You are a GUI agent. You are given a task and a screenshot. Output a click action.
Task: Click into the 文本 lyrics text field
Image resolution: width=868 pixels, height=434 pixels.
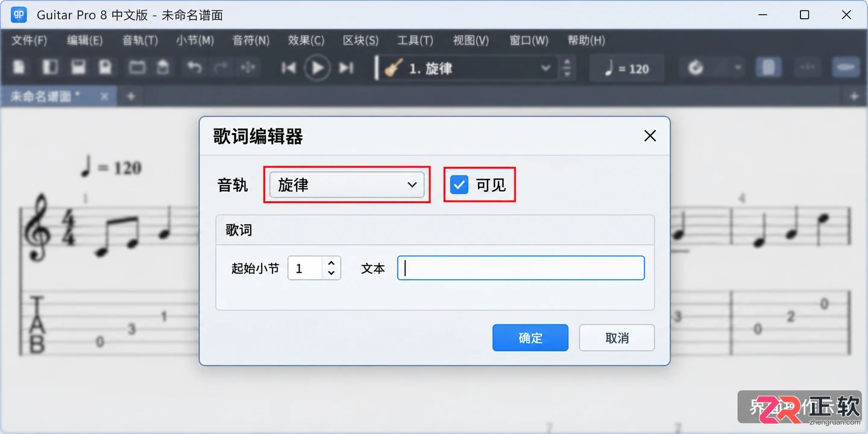521,268
